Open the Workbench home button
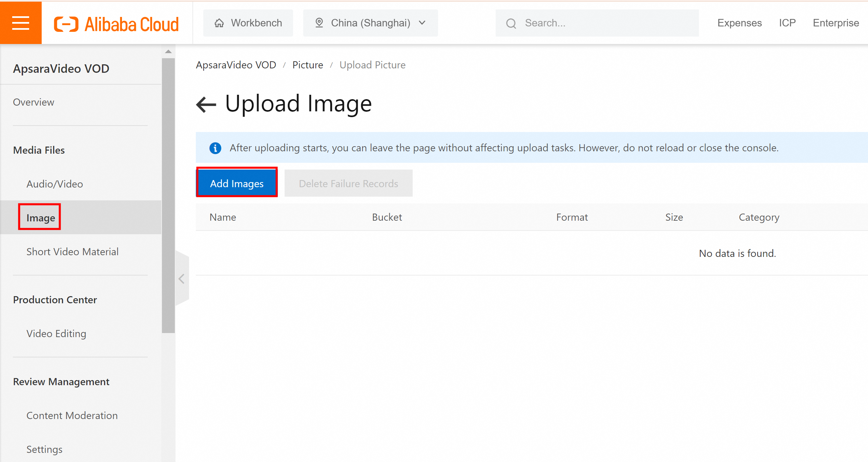868x462 pixels. coord(248,23)
